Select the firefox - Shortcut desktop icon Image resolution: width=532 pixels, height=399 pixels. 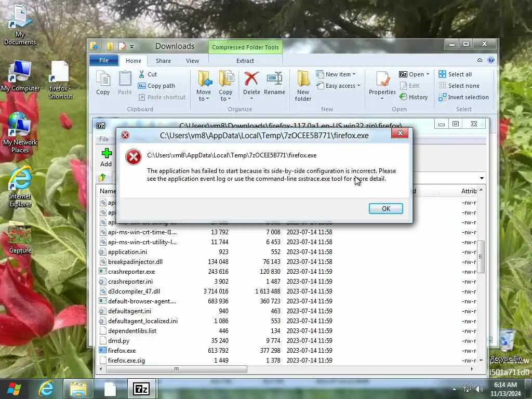[x=60, y=80]
